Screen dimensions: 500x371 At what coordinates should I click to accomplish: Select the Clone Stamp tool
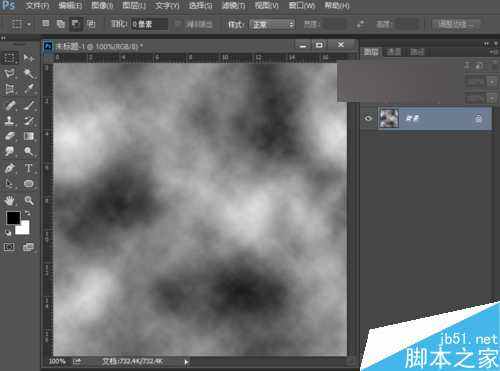pyautogui.click(x=10, y=121)
